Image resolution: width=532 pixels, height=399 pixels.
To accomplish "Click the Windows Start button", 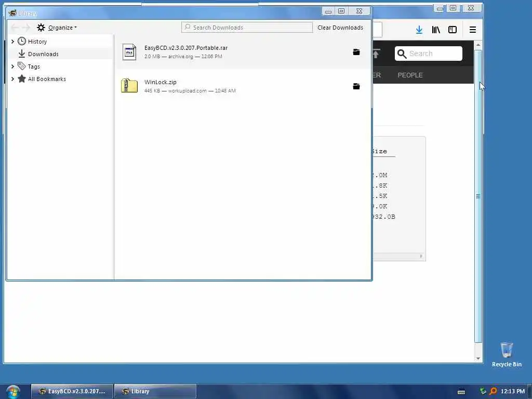I will tap(13, 392).
